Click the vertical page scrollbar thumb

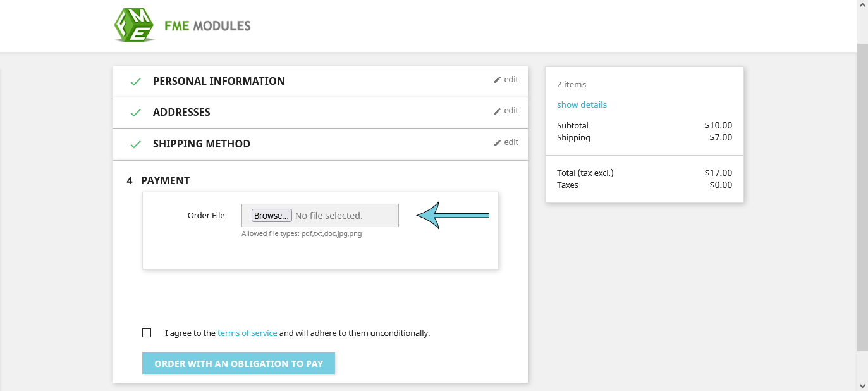pyautogui.click(x=862, y=197)
